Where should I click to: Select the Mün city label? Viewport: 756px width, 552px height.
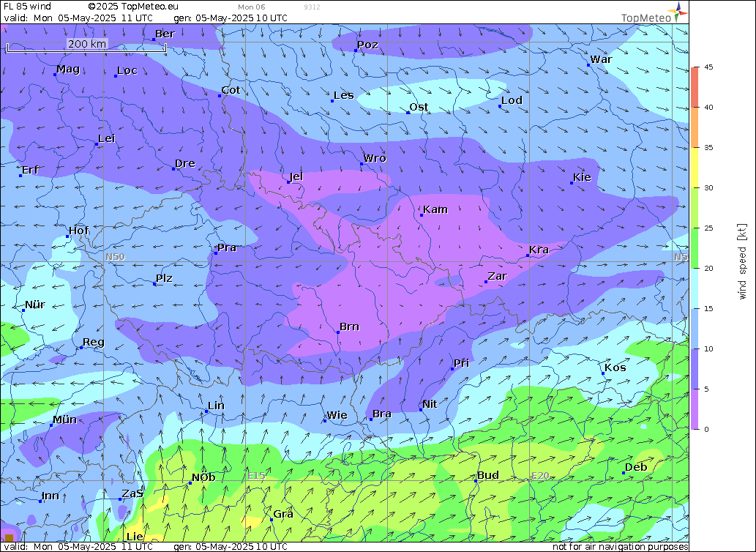64,419
